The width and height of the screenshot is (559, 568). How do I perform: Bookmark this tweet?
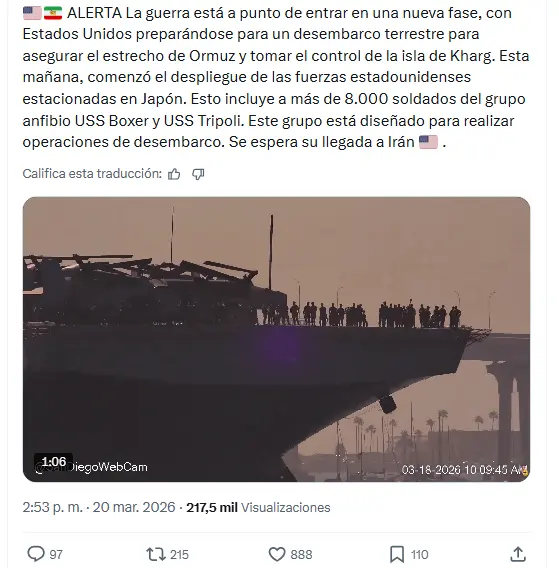(x=397, y=554)
